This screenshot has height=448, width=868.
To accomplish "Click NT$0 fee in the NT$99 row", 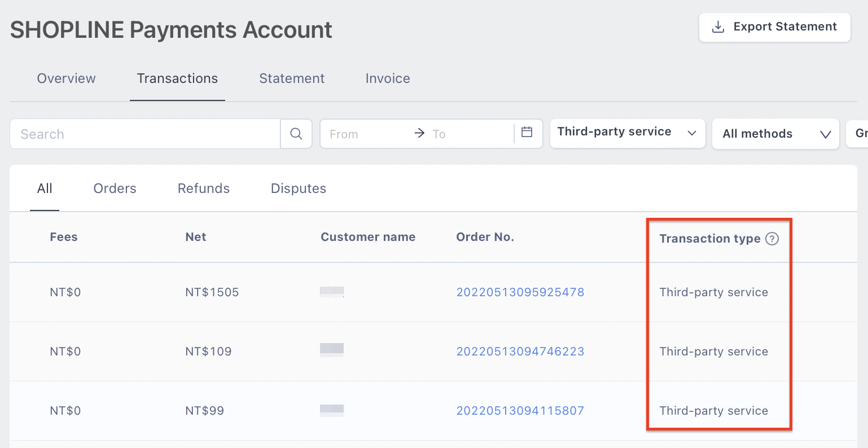I will (x=65, y=411).
